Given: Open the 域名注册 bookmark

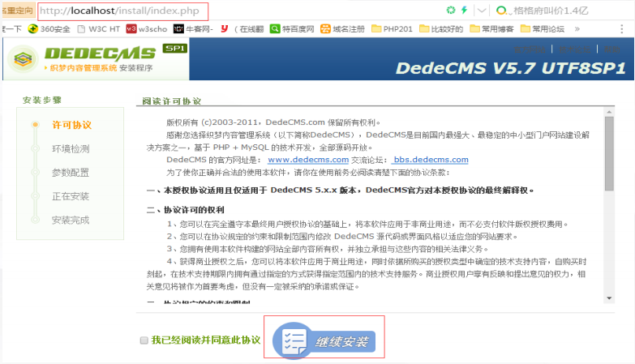Looking at the screenshot, I should [342, 28].
